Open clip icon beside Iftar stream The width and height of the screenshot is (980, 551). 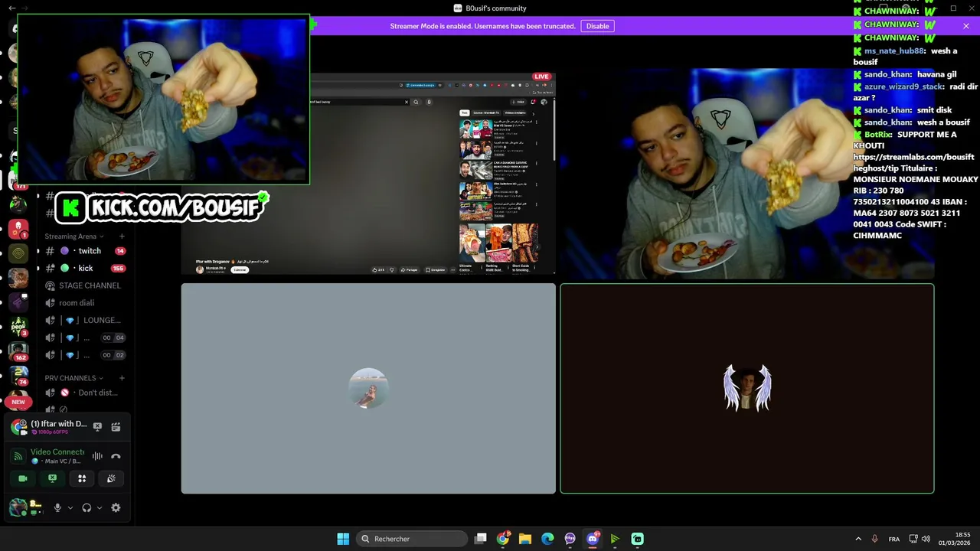[x=116, y=427]
